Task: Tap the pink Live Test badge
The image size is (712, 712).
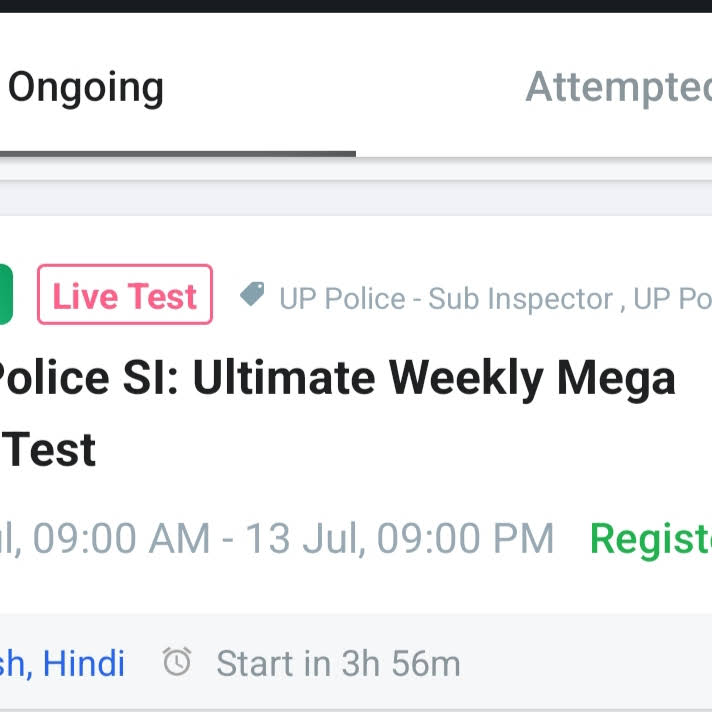Action: coord(125,296)
